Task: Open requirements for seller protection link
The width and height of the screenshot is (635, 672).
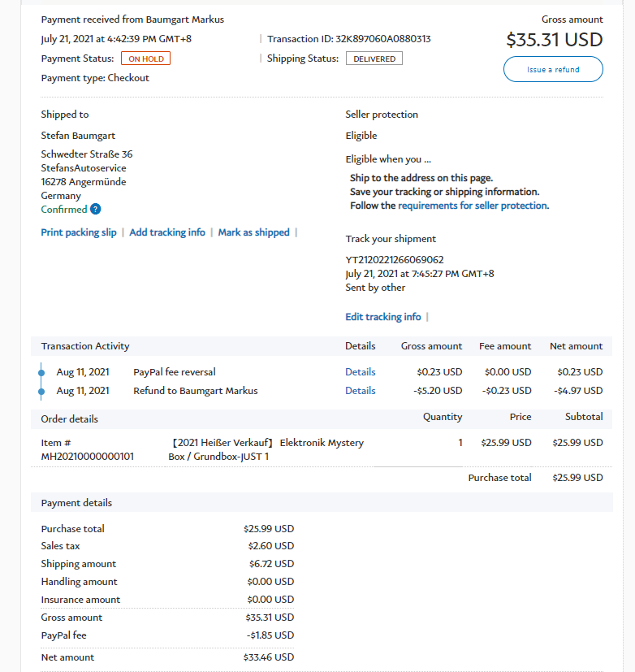Action: tap(473, 206)
